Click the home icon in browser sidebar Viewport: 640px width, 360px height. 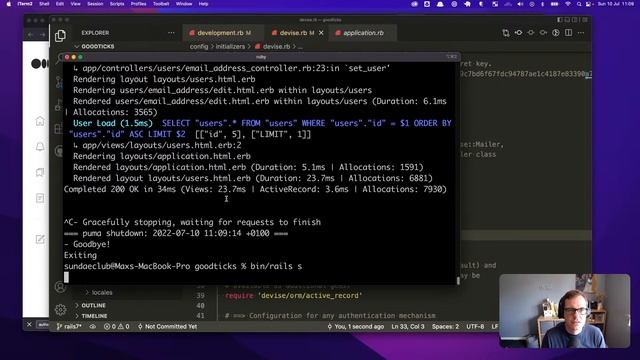click(x=40, y=121)
